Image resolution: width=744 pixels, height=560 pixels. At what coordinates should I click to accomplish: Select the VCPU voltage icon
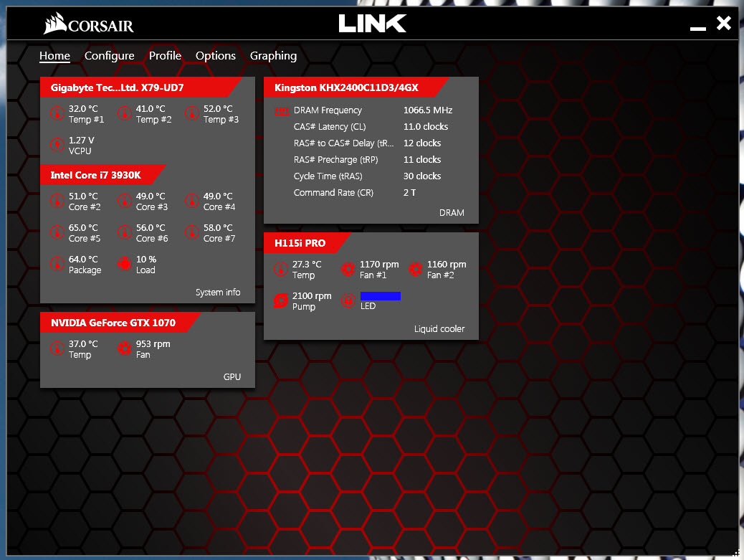(57, 145)
